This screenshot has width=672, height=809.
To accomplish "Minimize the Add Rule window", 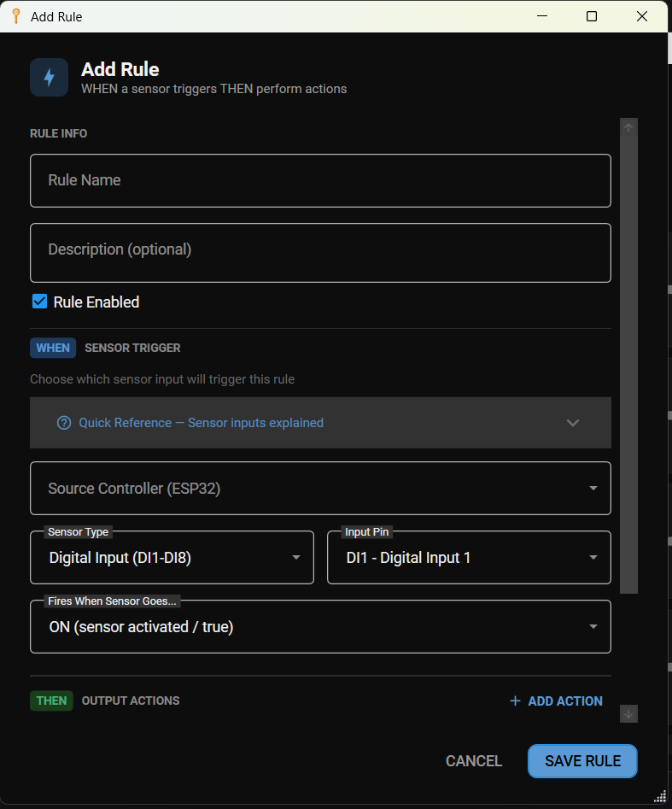I will pyautogui.click(x=542, y=16).
